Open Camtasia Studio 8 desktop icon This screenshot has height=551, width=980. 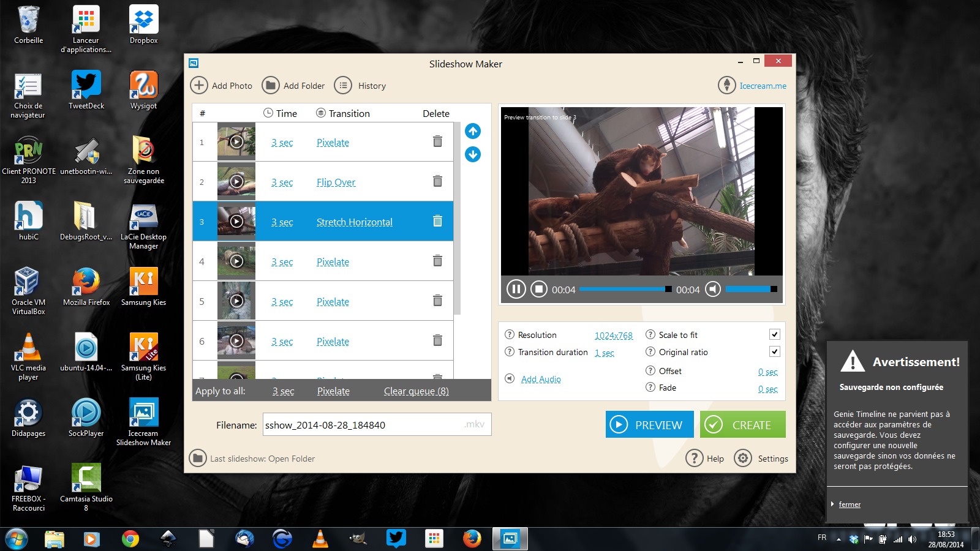pos(86,487)
